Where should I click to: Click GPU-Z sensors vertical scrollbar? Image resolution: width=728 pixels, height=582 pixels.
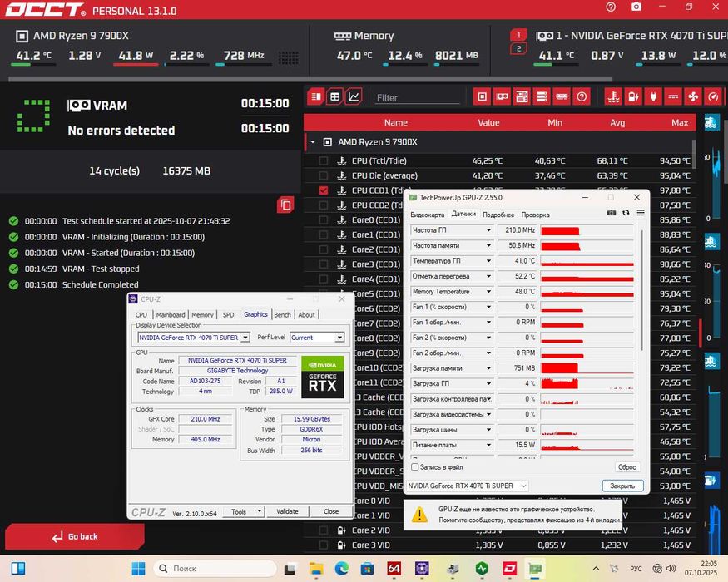click(641, 290)
